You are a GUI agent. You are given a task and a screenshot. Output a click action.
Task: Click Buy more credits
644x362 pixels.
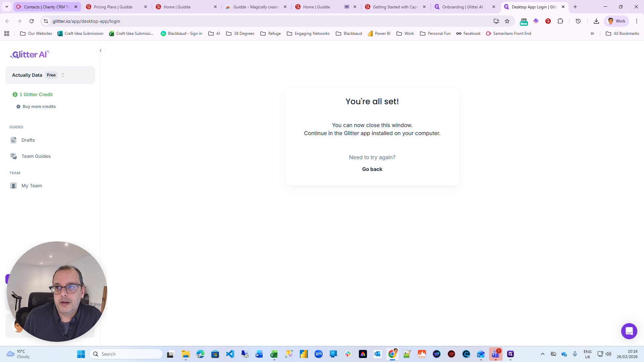click(39, 107)
